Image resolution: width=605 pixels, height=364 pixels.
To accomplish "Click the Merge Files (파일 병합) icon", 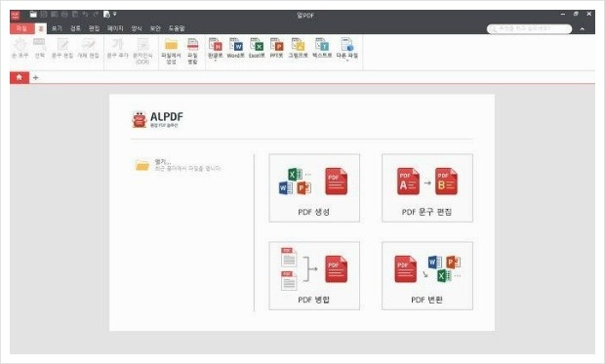I will click(x=192, y=51).
